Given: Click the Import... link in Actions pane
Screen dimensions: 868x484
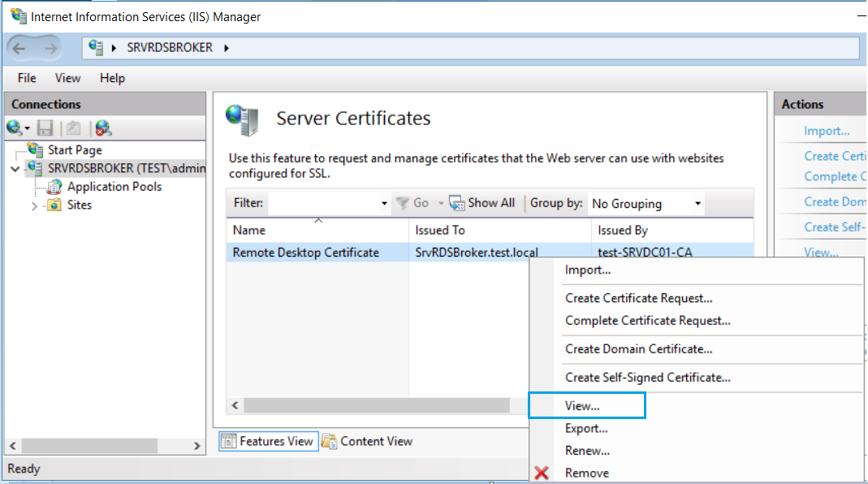Looking at the screenshot, I should [827, 131].
